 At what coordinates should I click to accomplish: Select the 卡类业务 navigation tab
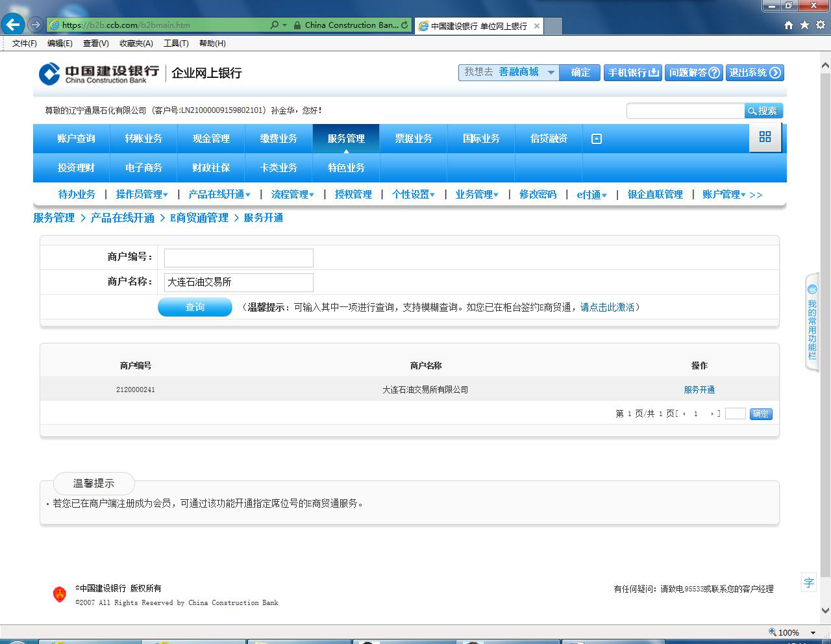pyautogui.click(x=279, y=168)
